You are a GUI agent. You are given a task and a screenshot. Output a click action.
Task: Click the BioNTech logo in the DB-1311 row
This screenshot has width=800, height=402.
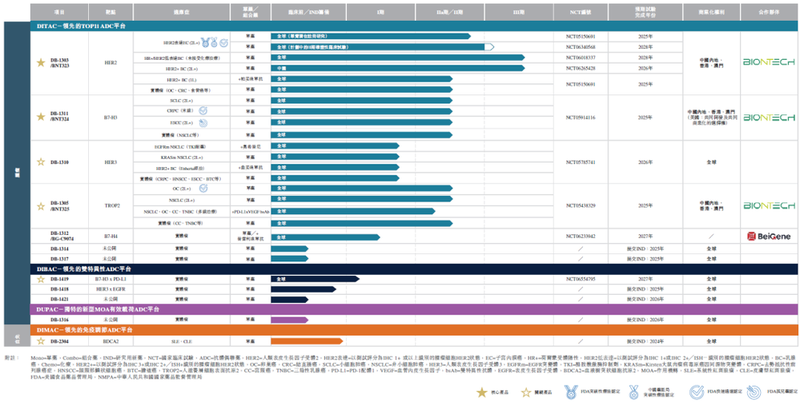click(763, 116)
